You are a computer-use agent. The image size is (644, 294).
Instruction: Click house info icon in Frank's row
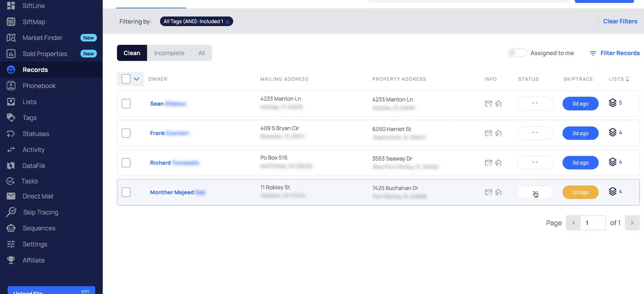pos(498,133)
